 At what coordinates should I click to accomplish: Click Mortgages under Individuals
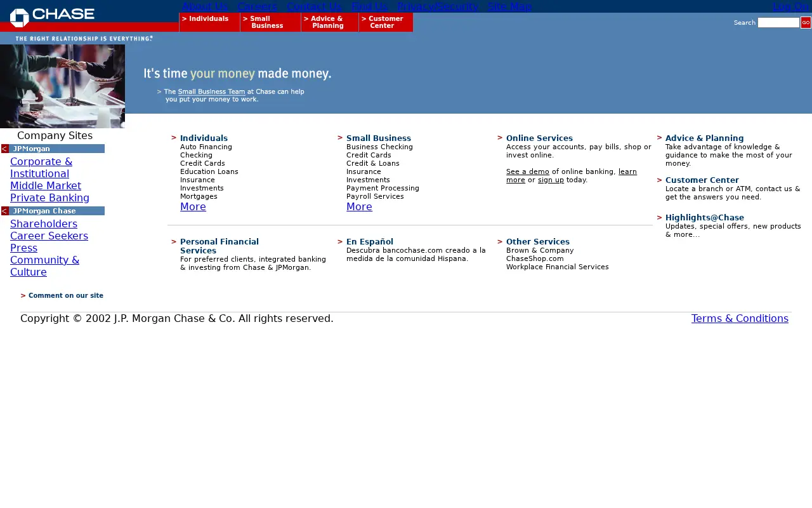click(199, 197)
